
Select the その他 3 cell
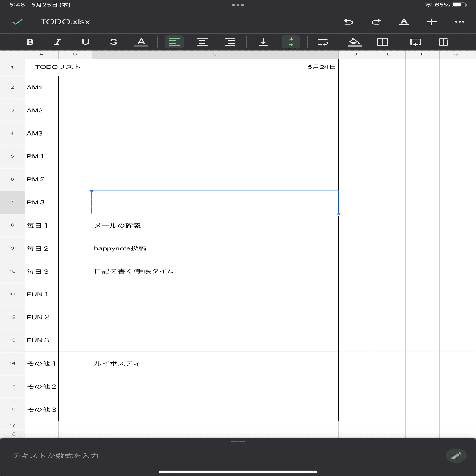[x=42, y=409]
